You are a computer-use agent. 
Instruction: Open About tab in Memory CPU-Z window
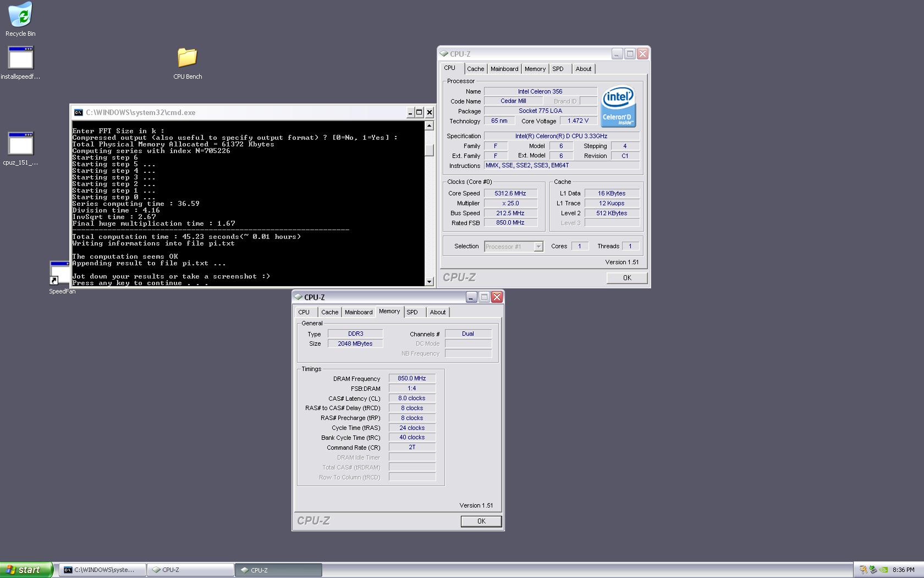point(438,312)
